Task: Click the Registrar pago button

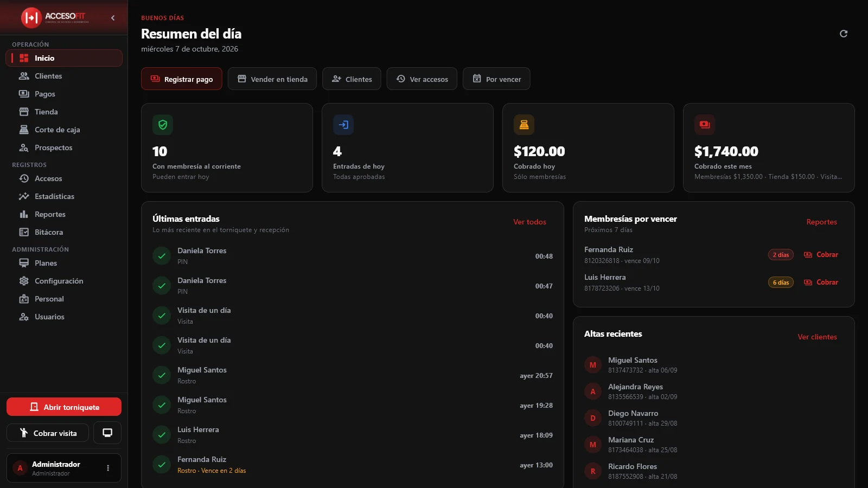Action: (x=182, y=79)
